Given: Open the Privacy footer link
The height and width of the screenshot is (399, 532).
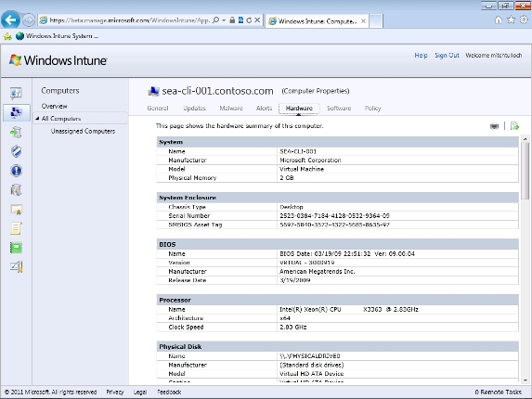Looking at the screenshot, I should tap(115, 392).
